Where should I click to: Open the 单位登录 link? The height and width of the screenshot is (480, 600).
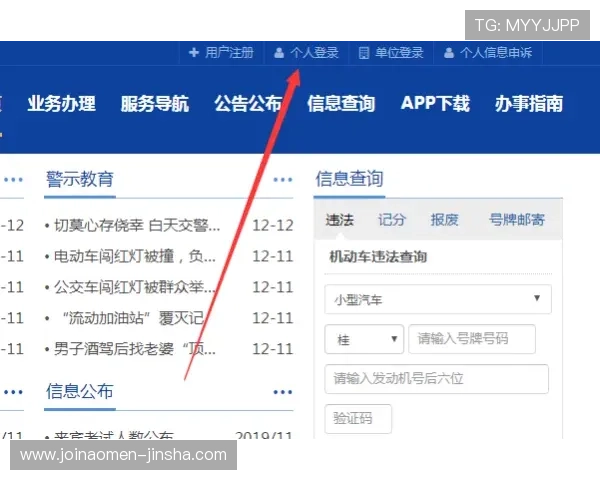pos(399,52)
